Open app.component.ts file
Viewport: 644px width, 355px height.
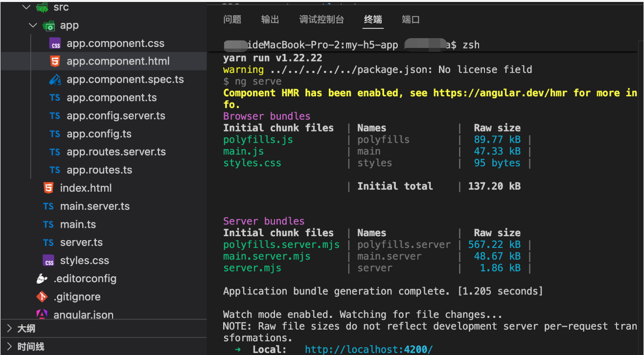point(112,97)
